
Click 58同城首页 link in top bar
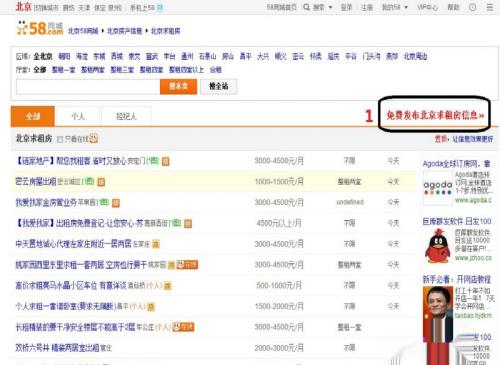point(281,7)
